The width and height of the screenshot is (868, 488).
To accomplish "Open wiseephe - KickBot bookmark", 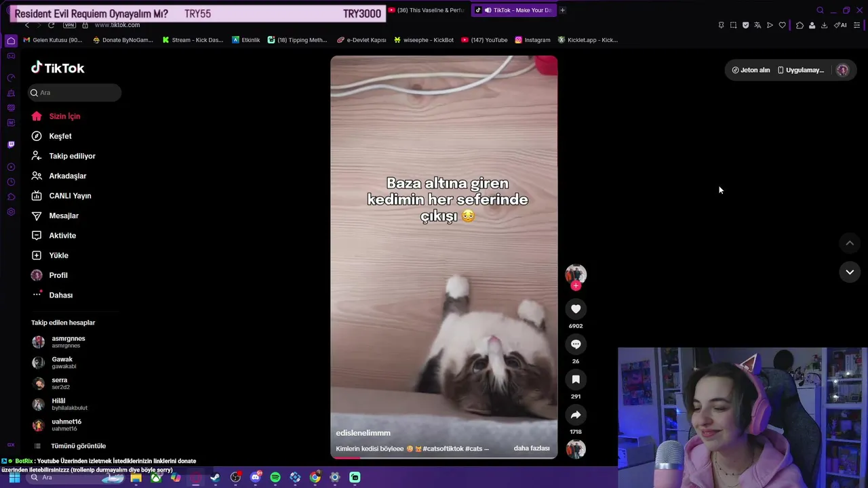I will pyautogui.click(x=424, y=40).
